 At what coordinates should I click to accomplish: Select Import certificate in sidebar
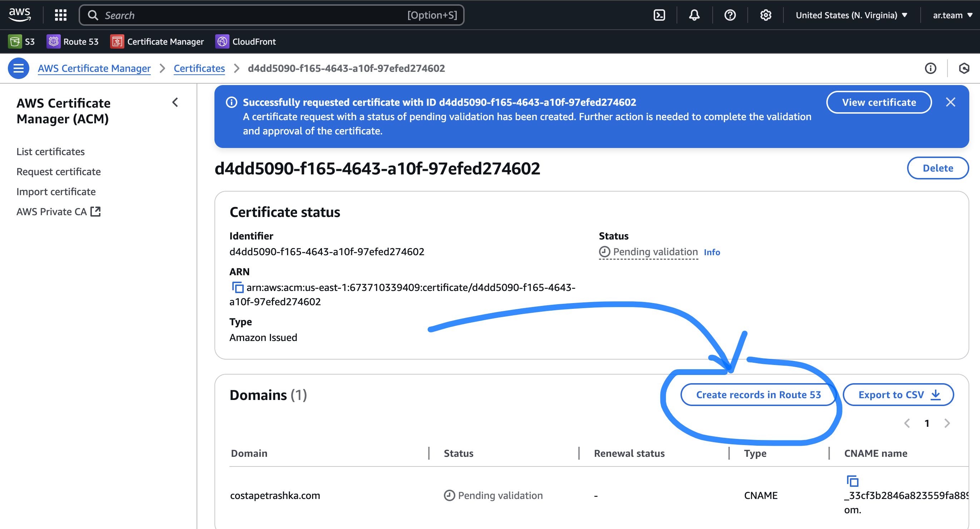[x=56, y=192]
